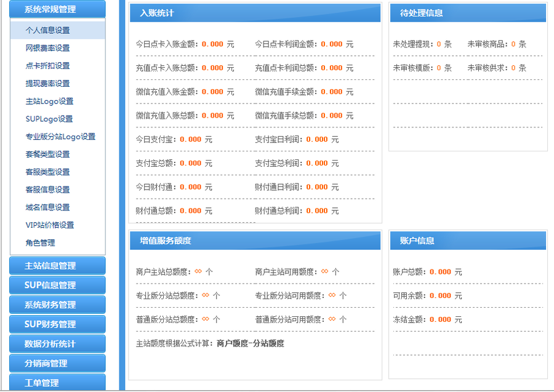Click the 财付通总额 amount
The image size is (554, 392).
pos(190,211)
